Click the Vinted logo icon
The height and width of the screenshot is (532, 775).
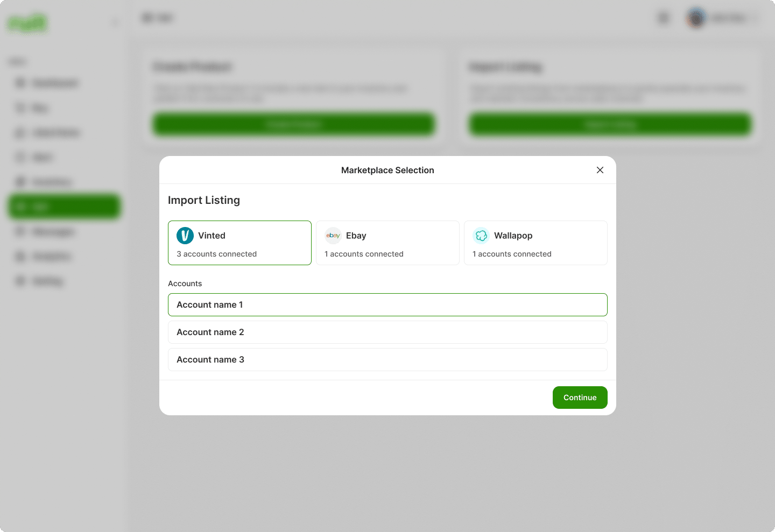pyautogui.click(x=185, y=236)
